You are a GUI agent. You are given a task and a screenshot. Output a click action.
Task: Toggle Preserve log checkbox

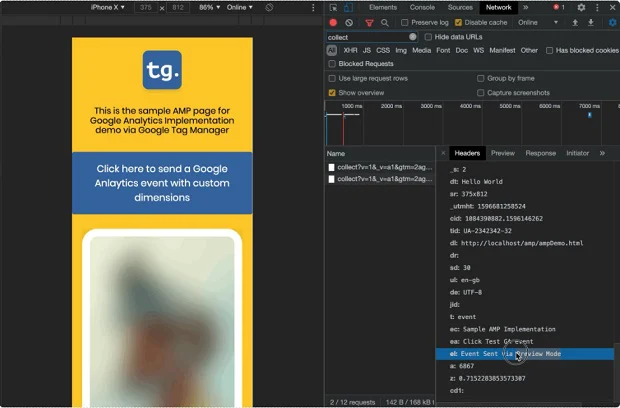405,23
